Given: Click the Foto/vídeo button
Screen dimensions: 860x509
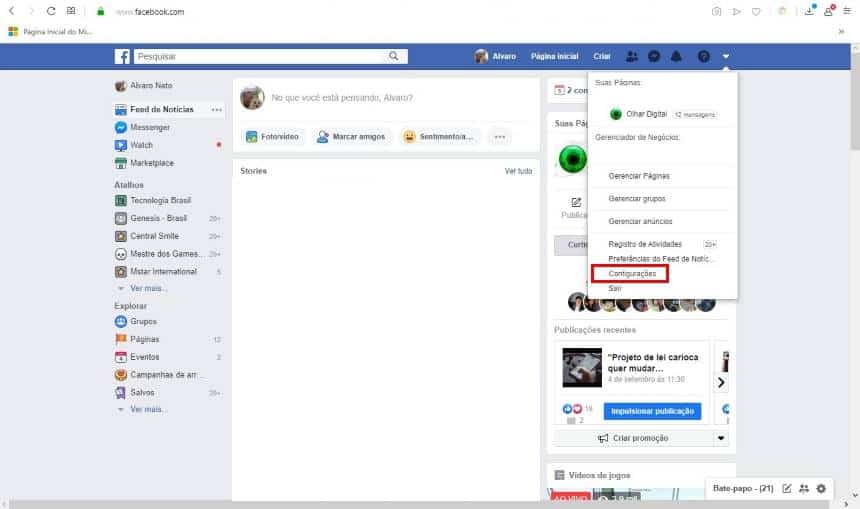Looking at the screenshot, I should tap(273, 137).
